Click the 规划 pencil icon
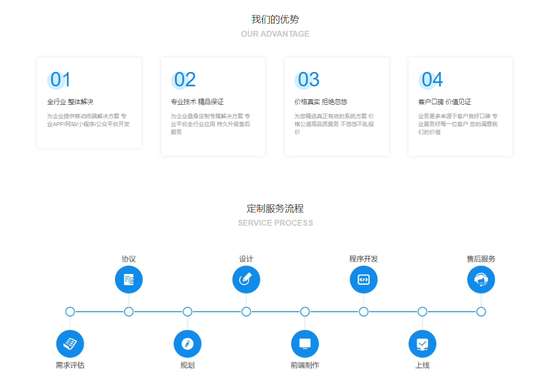 click(x=187, y=344)
